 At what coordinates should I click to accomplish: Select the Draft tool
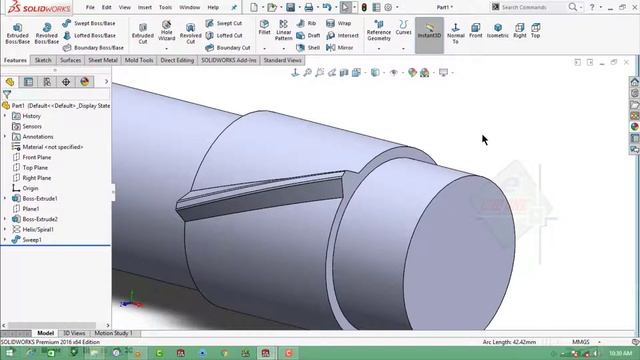[x=308, y=36]
